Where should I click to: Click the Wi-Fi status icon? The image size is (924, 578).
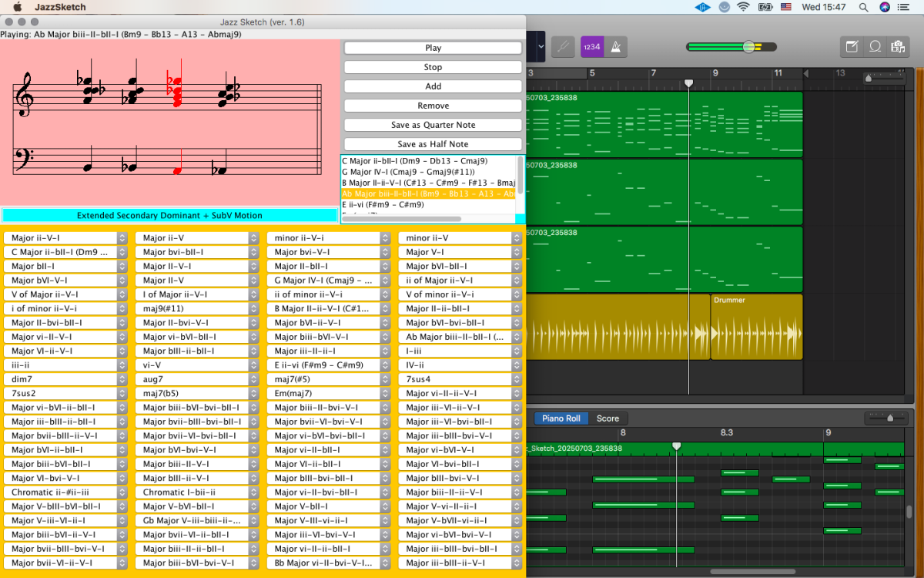743,7
